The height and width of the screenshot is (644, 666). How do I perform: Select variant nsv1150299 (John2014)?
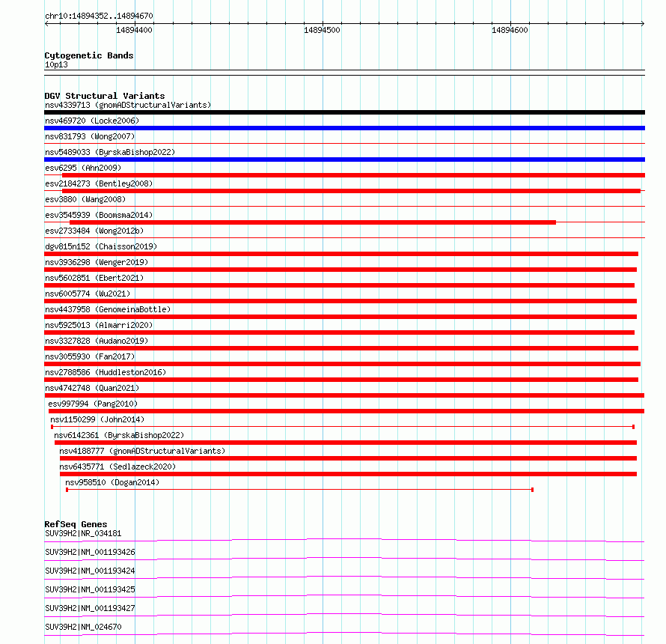coord(97,419)
